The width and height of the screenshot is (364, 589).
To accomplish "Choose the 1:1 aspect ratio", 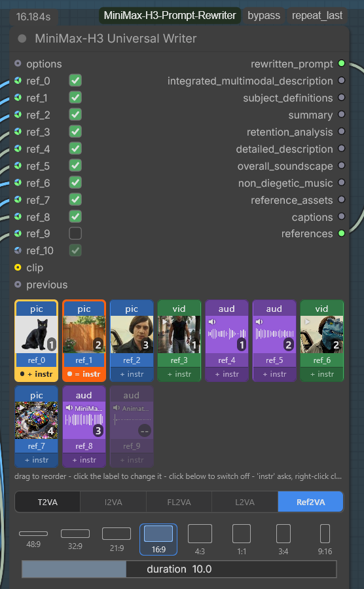I will (242, 539).
